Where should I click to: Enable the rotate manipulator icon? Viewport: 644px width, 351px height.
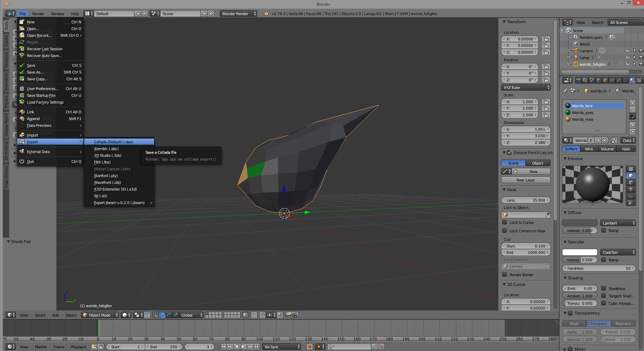point(169,315)
